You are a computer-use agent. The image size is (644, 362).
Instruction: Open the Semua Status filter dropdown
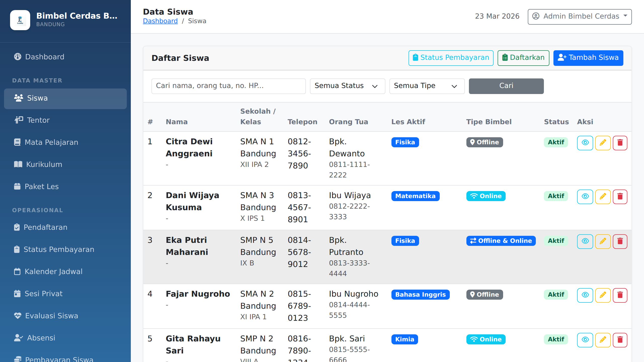pos(347,86)
